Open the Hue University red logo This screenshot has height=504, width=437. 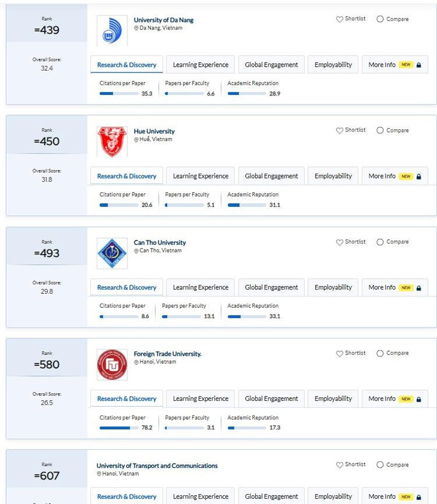pyautogui.click(x=112, y=142)
